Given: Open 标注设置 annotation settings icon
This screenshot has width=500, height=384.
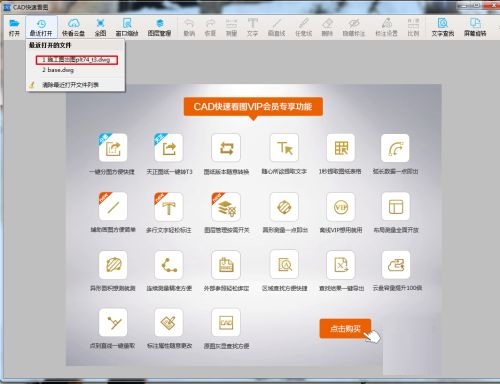Looking at the screenshot, I should pos(386,23).
